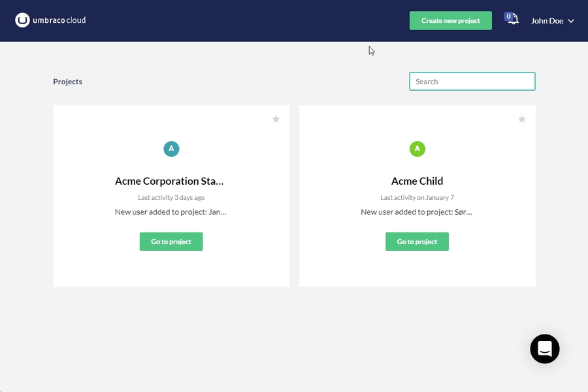Screen dimensions: 588x392
Task: Open the John Doe user menu
Action: pos(547,21)
